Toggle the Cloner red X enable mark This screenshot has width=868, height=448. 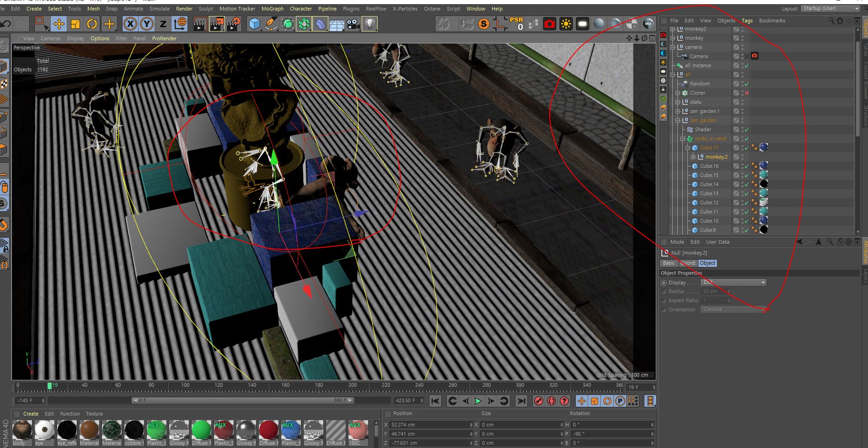point(747,93)
